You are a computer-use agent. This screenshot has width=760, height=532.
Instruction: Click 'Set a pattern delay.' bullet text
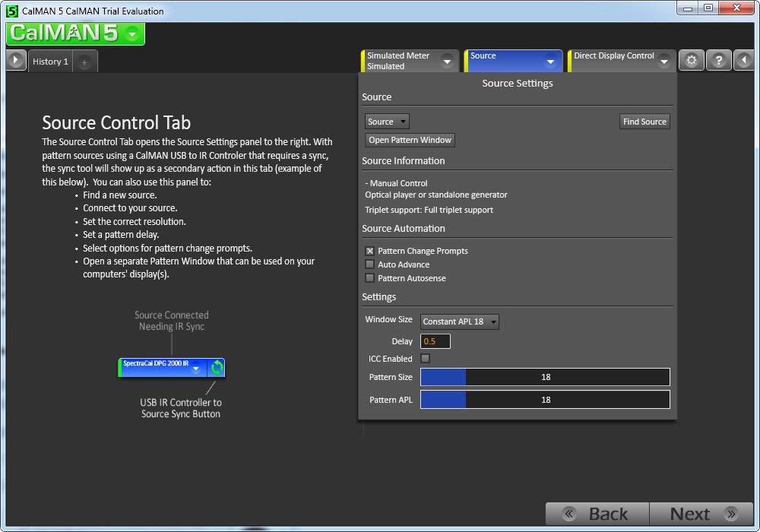coord(121,235)
